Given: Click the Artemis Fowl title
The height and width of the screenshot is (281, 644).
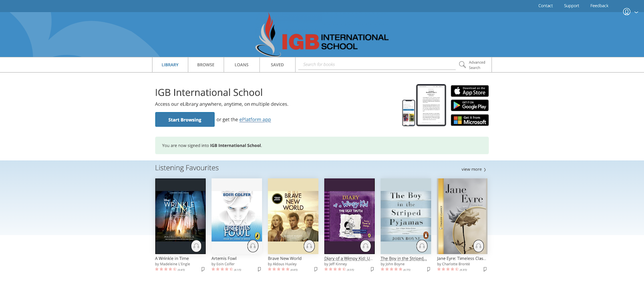Looking at the screenshot, I should pyautogui.click(x=224, y=258).
